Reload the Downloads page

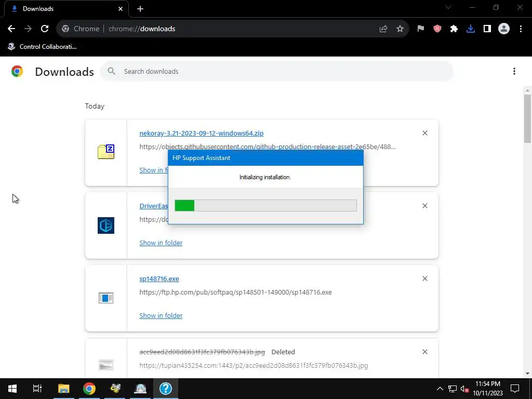(x=45, y=29)
